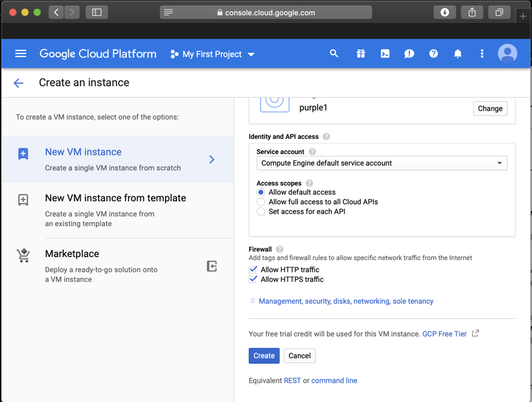Go back using the blue arrow
The width and height of the screenshot is (532, 402).
19,83
